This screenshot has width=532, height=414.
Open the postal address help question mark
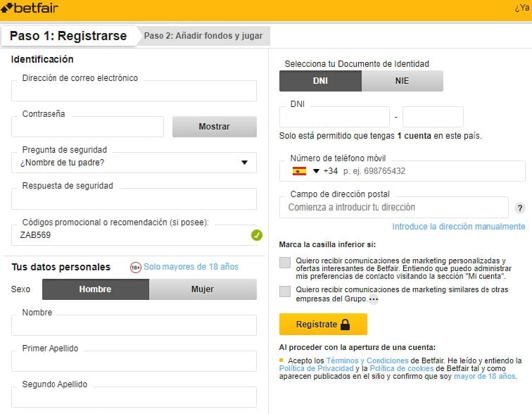click(x=520, y=208)
